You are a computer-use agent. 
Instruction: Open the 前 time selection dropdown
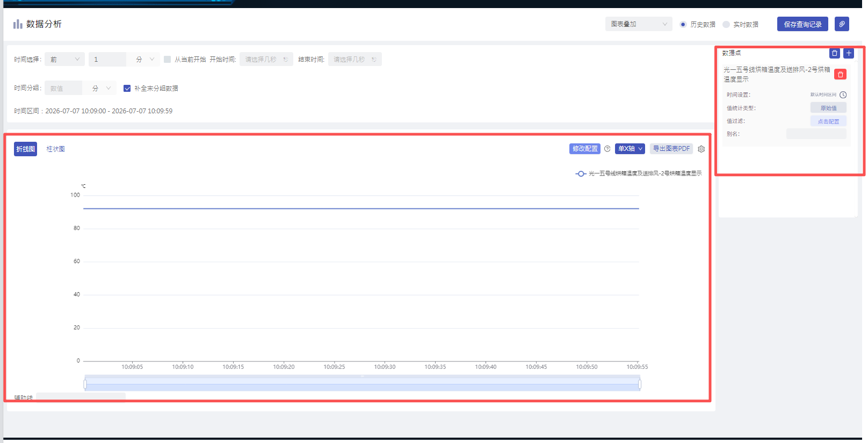click(x=64, y=59)
